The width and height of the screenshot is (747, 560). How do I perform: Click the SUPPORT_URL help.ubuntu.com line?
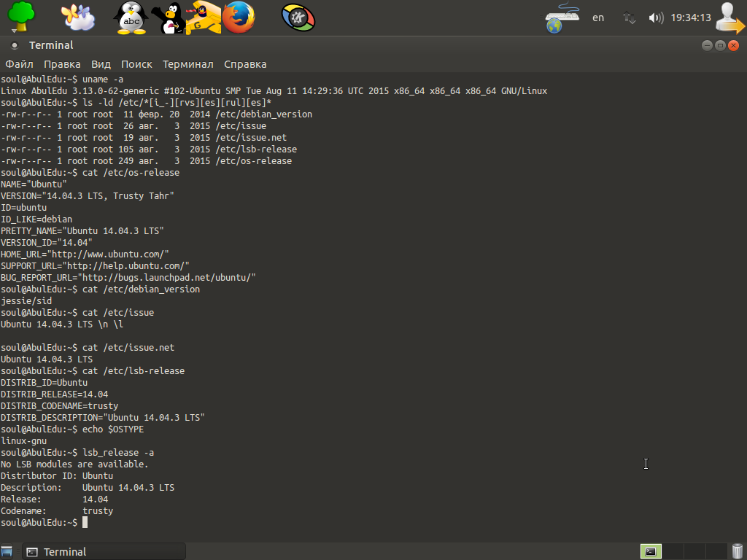point(95,265)
